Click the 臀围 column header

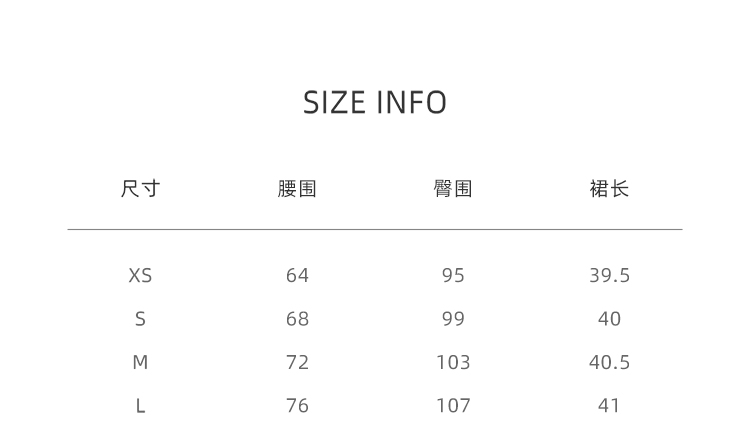tap(453, 189)
